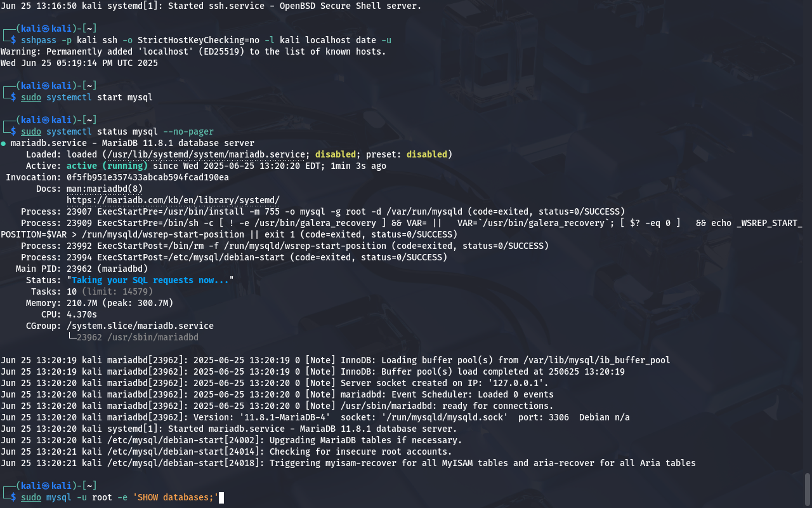This screenshot has width=812, height=508.
Task: Click the text cursor block after 'SHOW databases;'
Action: coord(221,497)
